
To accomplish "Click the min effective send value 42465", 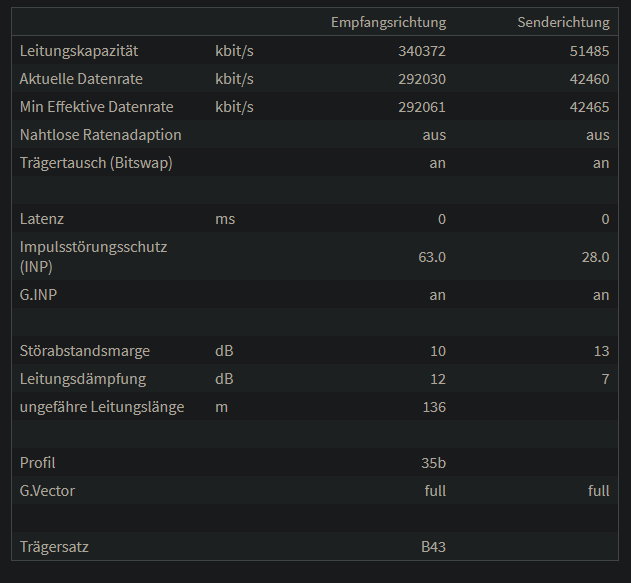I will tap(588, 106).
